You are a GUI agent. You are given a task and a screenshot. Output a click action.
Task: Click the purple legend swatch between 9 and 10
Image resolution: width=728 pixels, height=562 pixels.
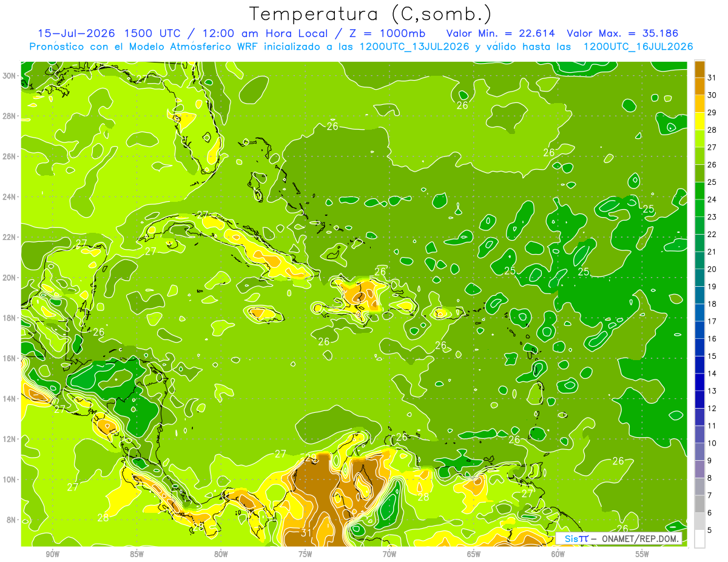tap(699, 452)
